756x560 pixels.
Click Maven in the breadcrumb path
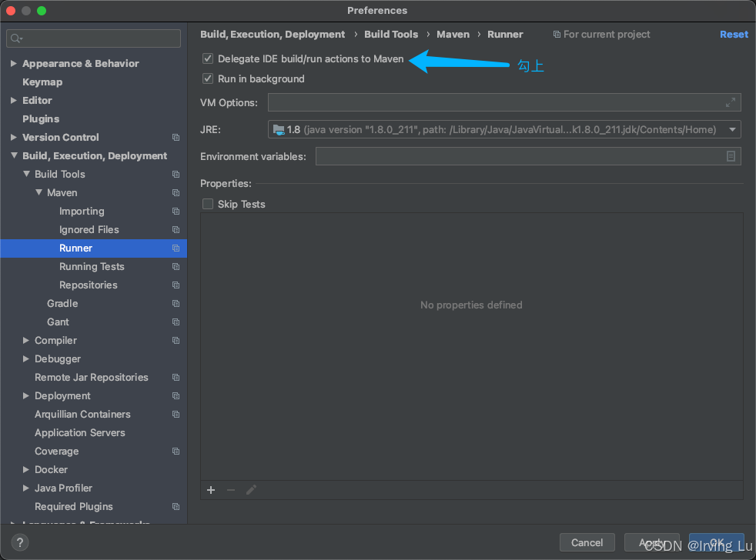click(453, 34)
